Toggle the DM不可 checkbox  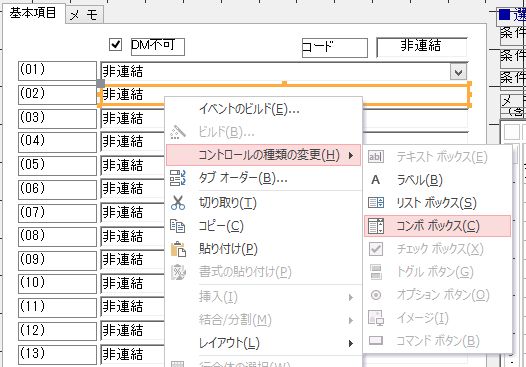(115, 44)
